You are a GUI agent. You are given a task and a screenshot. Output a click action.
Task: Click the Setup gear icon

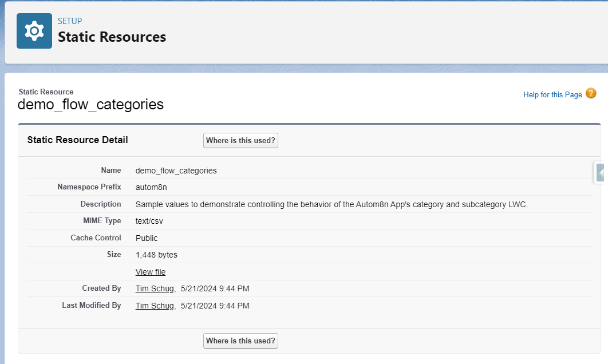(x=34, y=31)
